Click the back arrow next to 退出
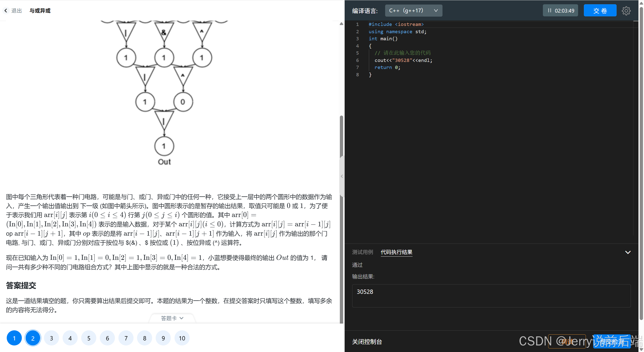This screenshot has width=644, height=352. point(6,11)
